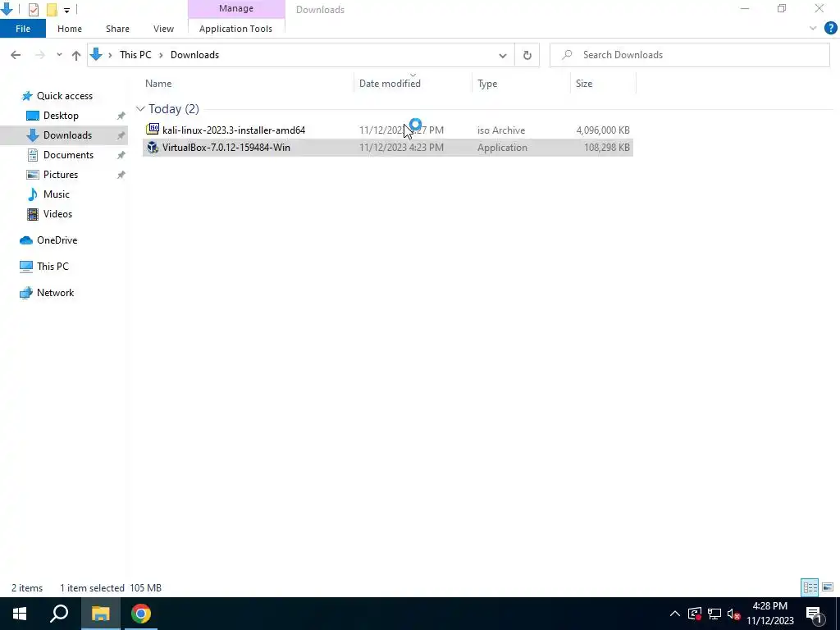Switch to Details view layout icon
The image size is (840, 630).
(x=810, y=587)
